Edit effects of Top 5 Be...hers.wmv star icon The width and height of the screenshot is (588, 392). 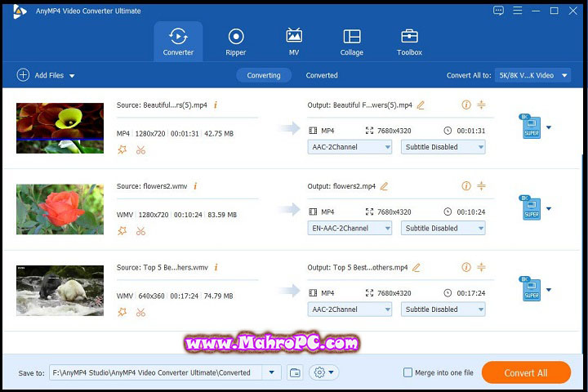pos(122,312)
